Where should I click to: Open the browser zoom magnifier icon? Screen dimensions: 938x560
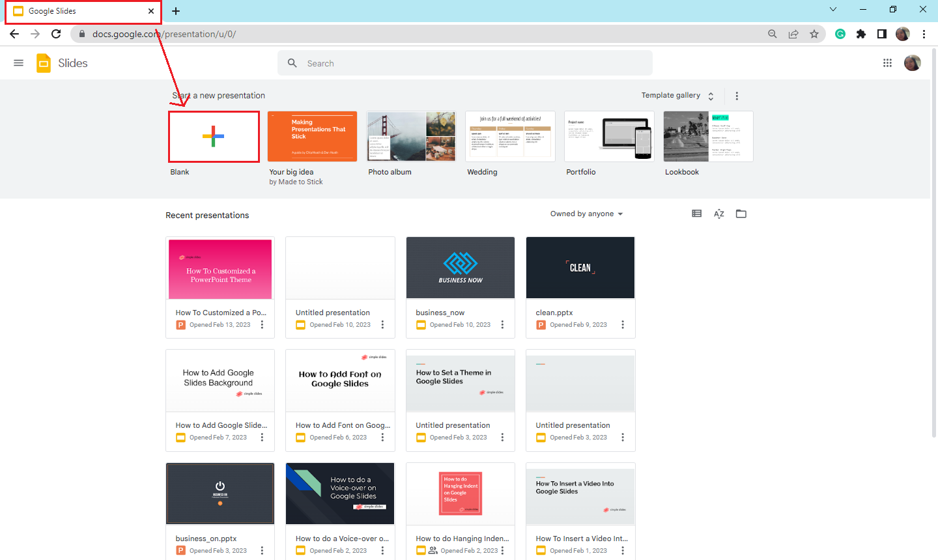(773, 34)
